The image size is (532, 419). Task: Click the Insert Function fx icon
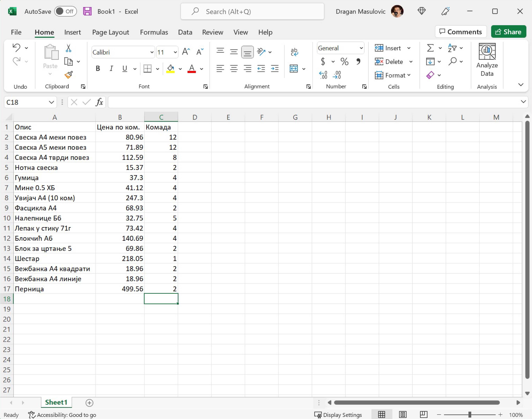pyautogui.click(x=99, y=102)
